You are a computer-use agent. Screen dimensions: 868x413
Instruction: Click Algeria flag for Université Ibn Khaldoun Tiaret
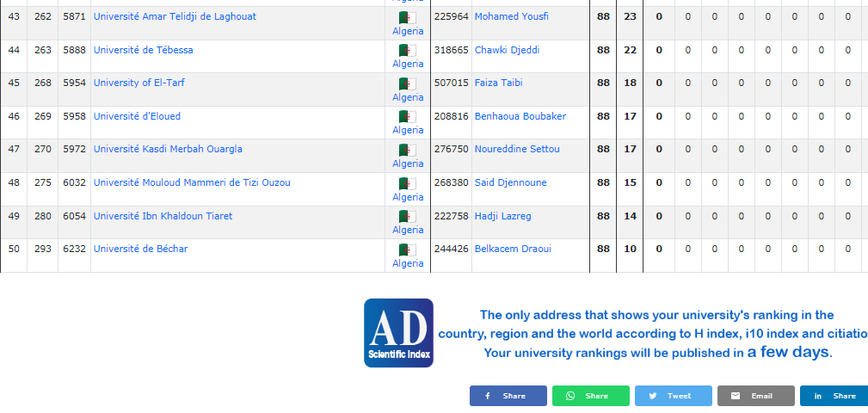tap(408, 217)
